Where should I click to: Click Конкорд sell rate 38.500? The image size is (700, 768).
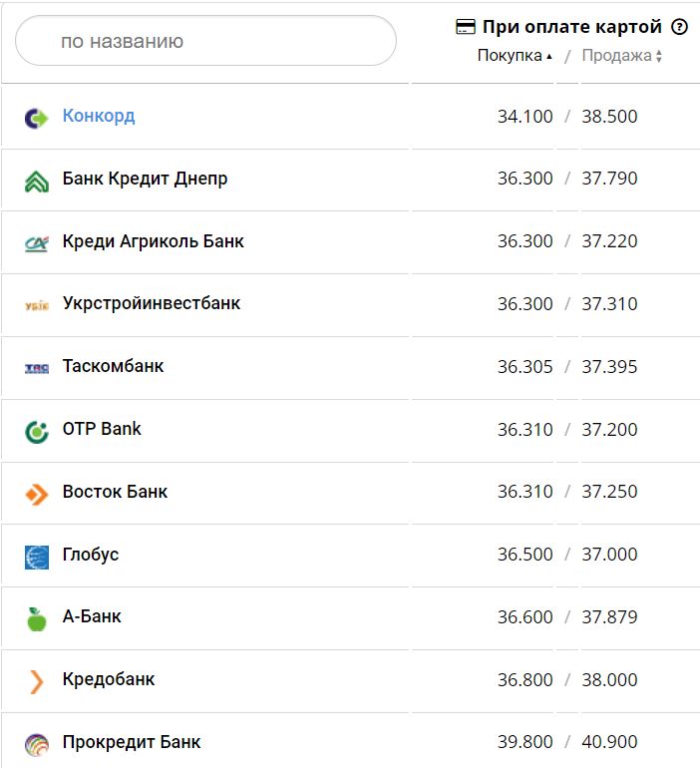[609, 117]
